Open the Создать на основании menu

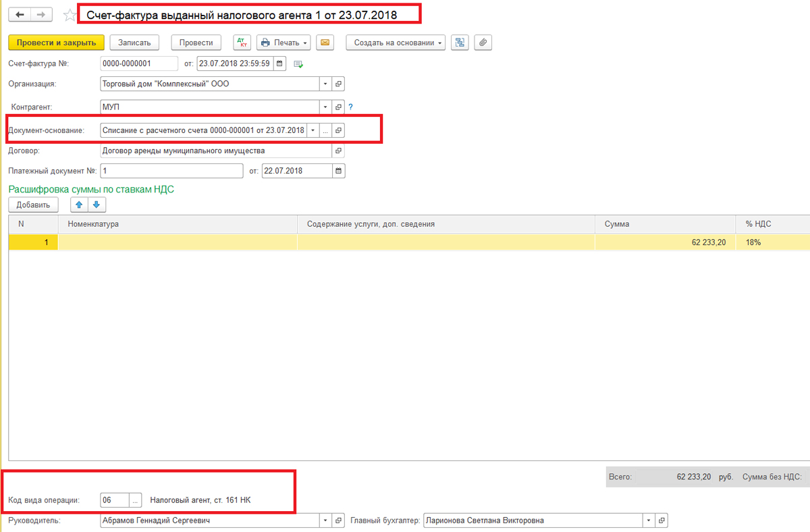pyautogui.click(x=396, y=43)
